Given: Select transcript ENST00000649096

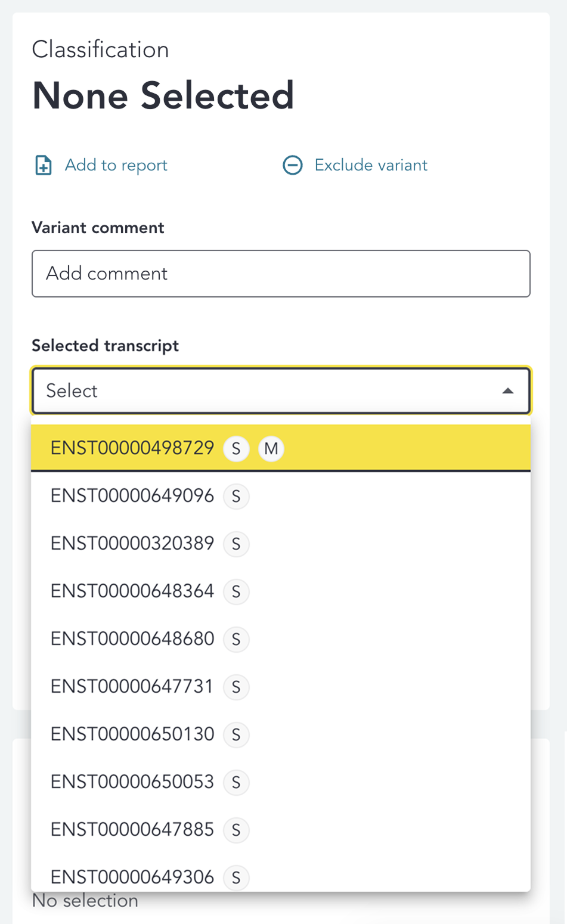Looking at the screenshot, I should click(132, 496).
